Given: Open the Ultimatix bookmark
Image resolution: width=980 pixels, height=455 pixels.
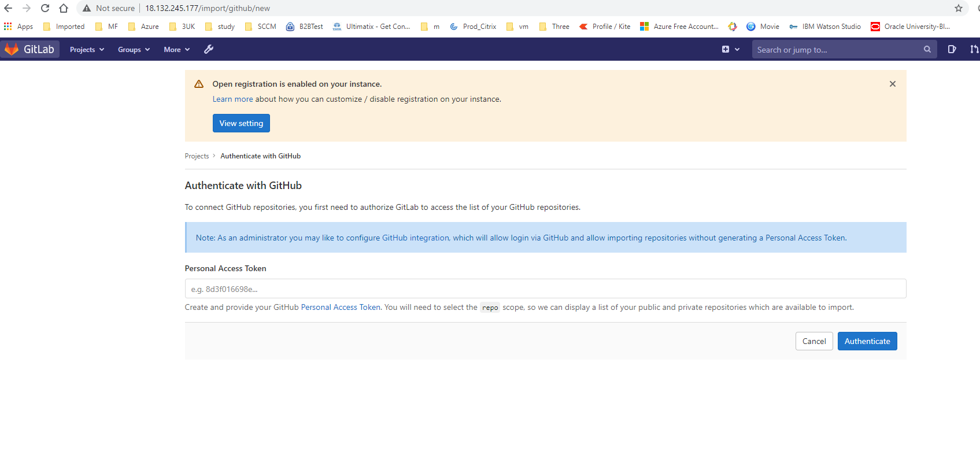Looking at the screenshot, I should (x=371, y=27).
